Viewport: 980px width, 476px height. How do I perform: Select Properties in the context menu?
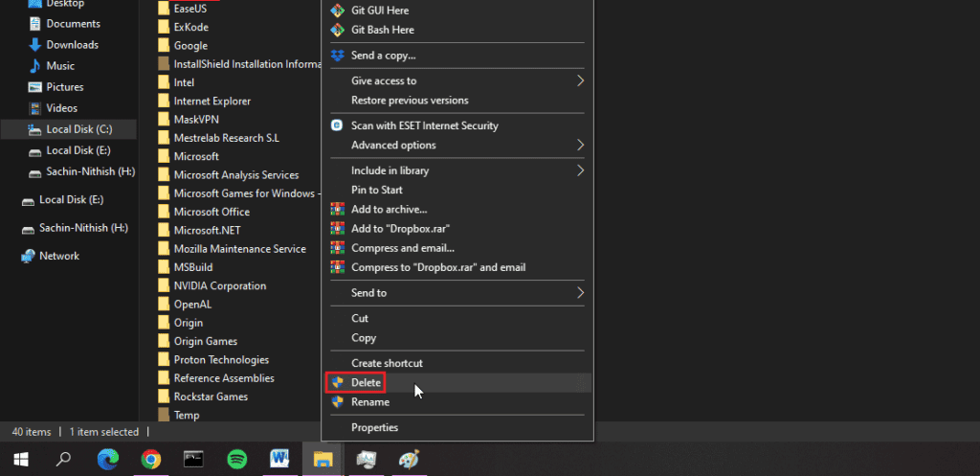point(374,427)
